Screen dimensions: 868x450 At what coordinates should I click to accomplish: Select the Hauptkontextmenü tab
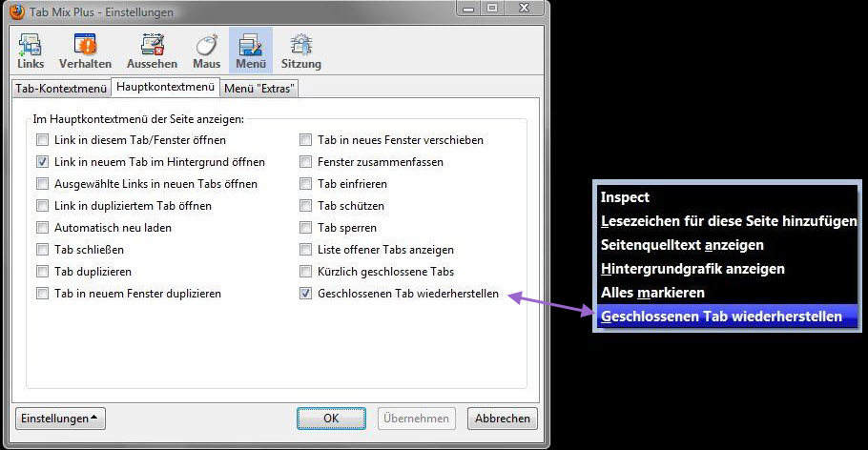(166, 87)
